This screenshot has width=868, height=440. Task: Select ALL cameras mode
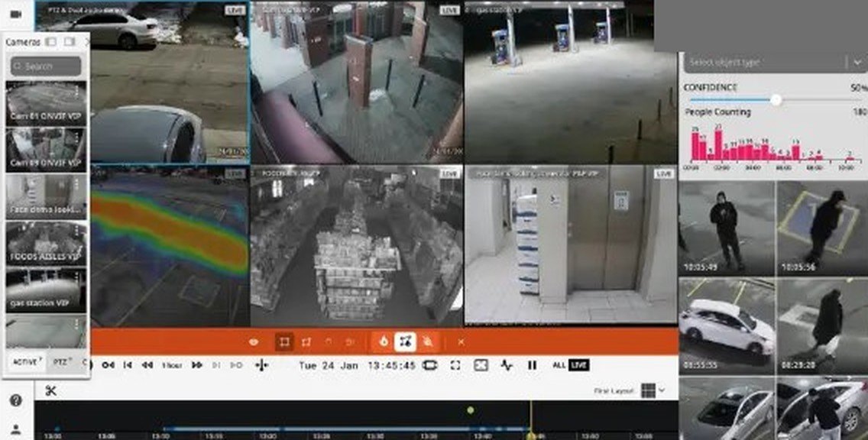[559, 365]
